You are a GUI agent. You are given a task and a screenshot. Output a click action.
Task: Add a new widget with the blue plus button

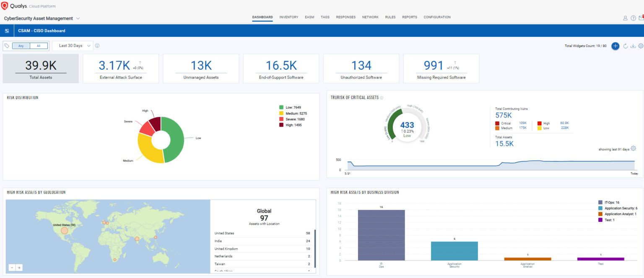[615, 46]
